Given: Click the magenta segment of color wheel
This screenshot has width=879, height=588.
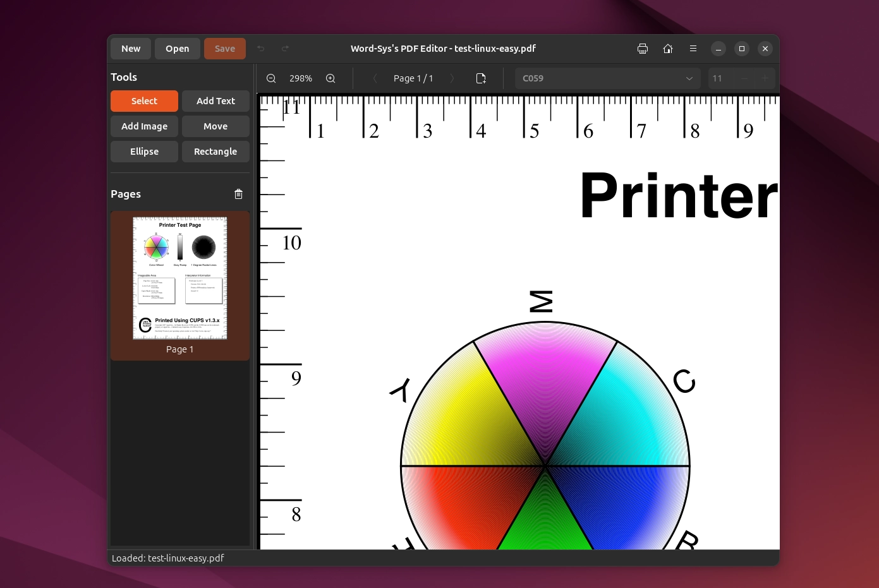Looking at the screenshot, I should click(x=545, y=379).
